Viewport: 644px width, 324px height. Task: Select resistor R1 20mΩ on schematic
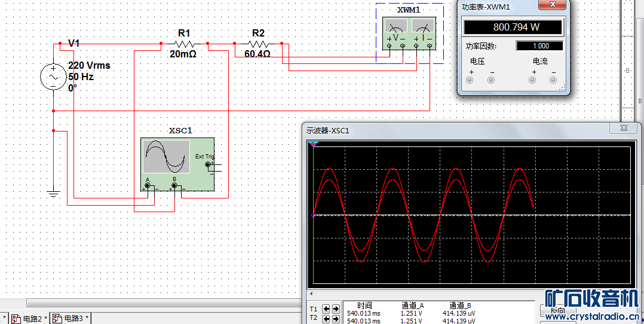184,44
